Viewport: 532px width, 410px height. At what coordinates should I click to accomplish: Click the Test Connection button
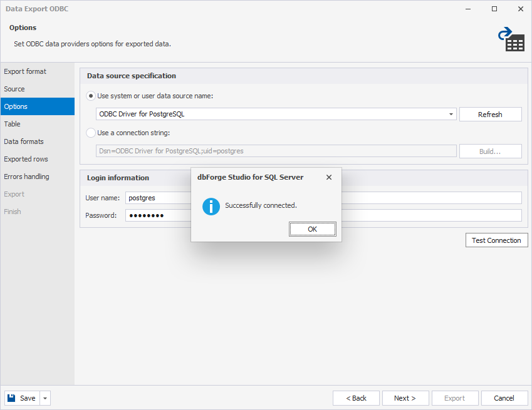[496, 240]
